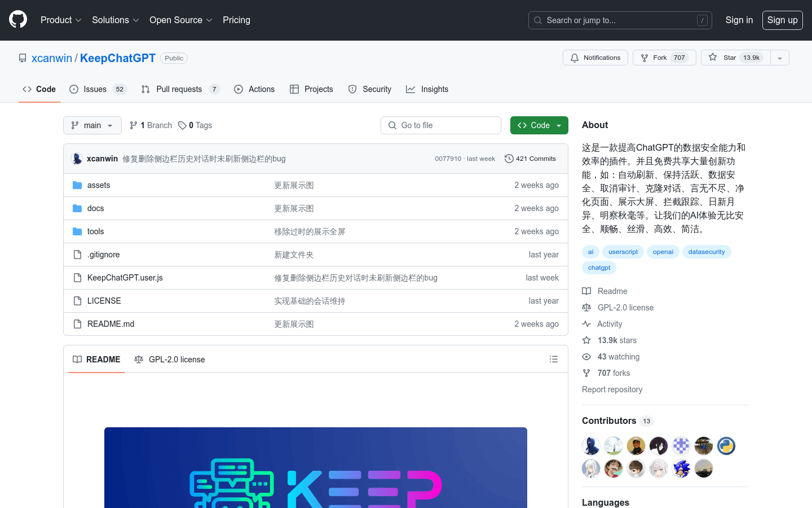Click the datasecurity topic tag
812x508 pixels.
[x=707, y=252]
